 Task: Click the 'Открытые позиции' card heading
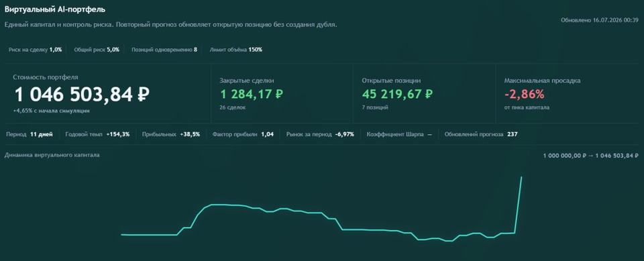(x=391, y=81)
